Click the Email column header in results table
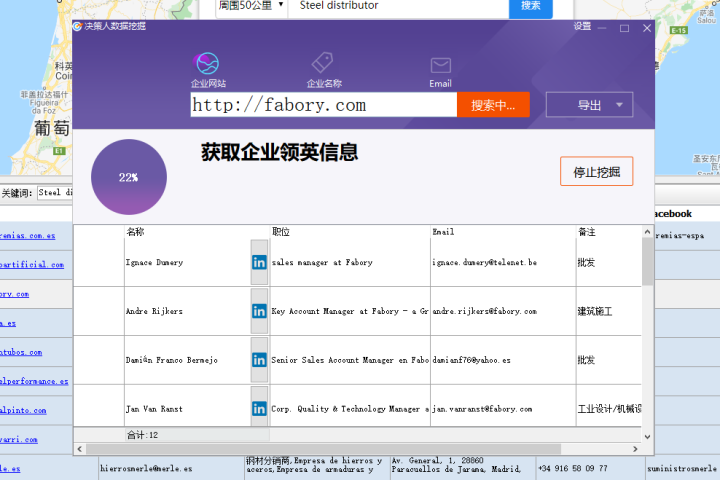The height and width of the screenshot is (480, 720). [443, 232]
